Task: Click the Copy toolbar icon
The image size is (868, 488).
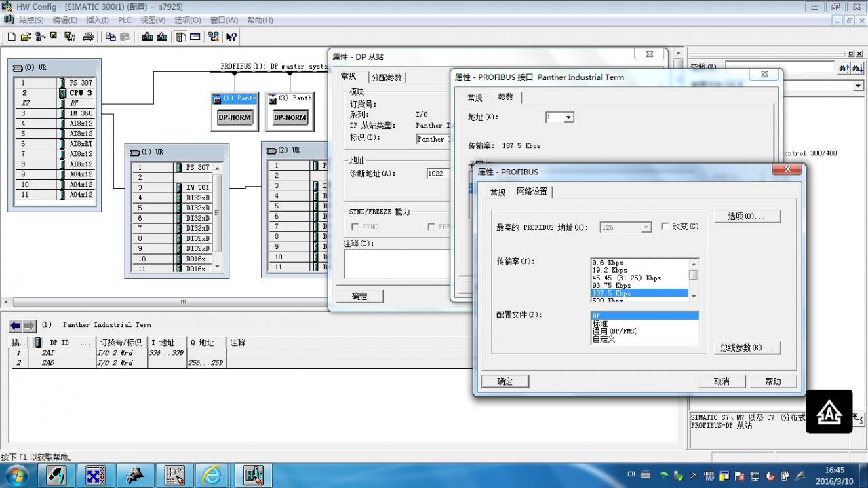Action: point(111,37)
